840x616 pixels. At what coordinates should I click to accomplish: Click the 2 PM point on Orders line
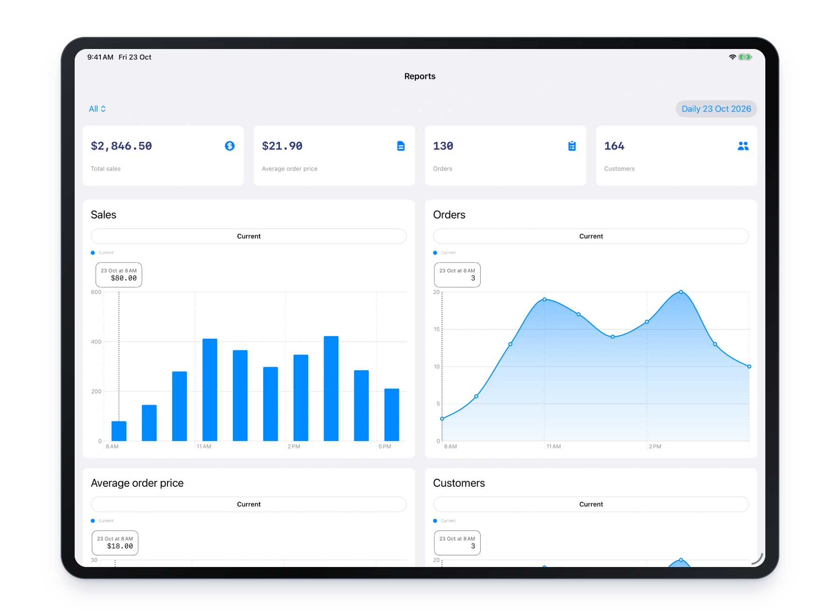(647, 322)
